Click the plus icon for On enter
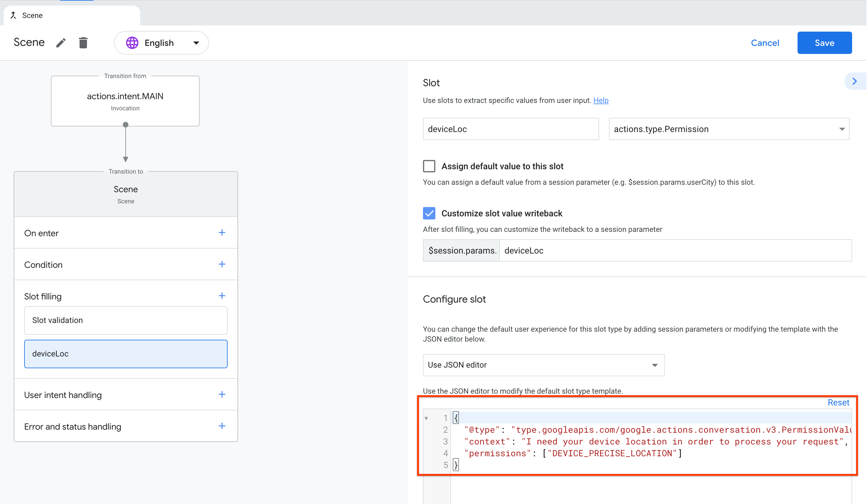Screen dimensions: 867x504 [222, 233]
